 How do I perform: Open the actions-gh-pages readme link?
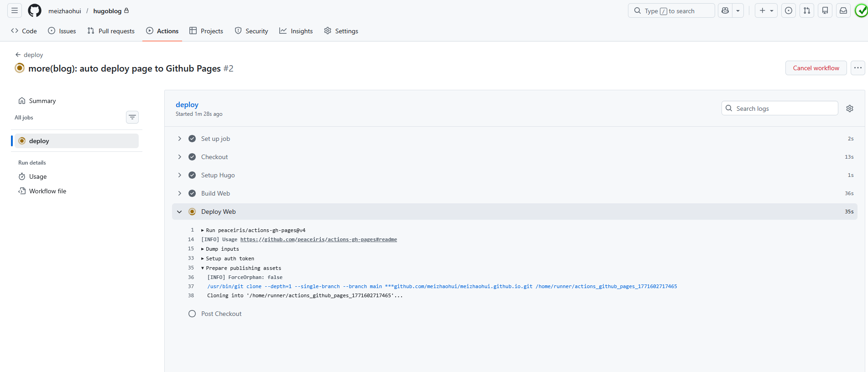(319, 239)
